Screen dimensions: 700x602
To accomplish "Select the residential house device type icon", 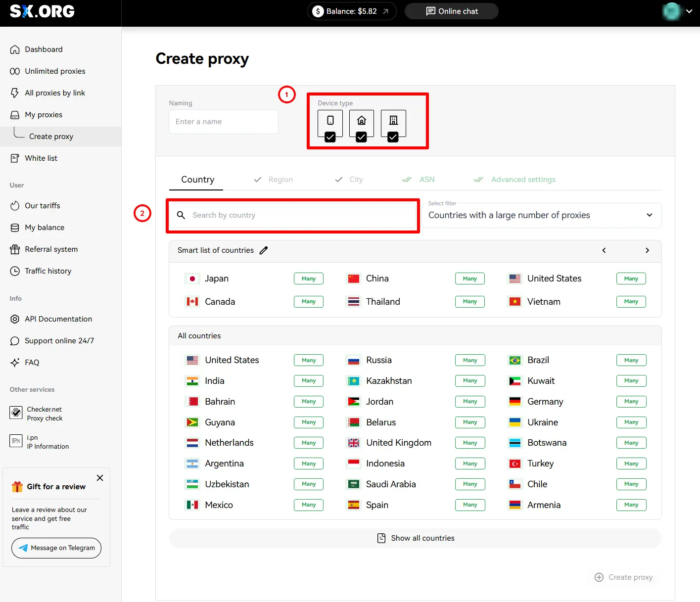I will click(362, 121).
